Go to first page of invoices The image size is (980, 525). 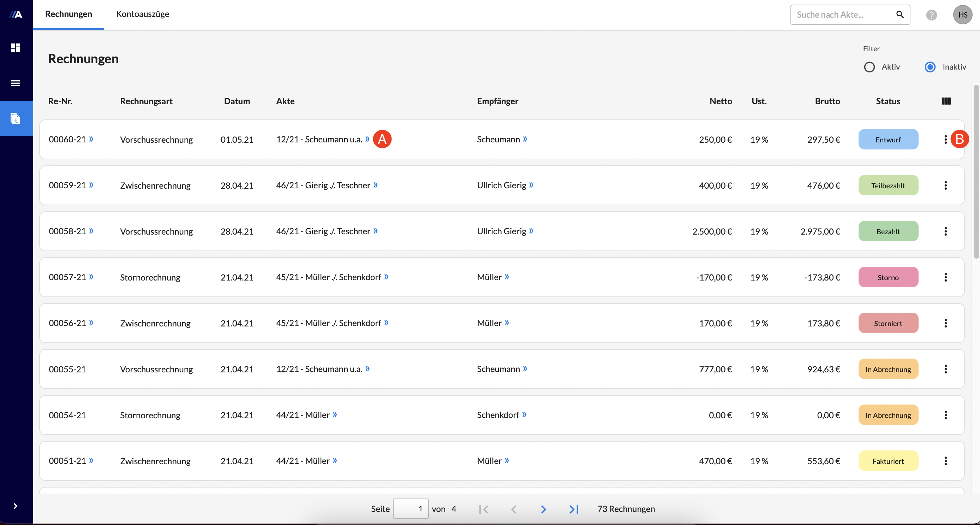point(484,509)
